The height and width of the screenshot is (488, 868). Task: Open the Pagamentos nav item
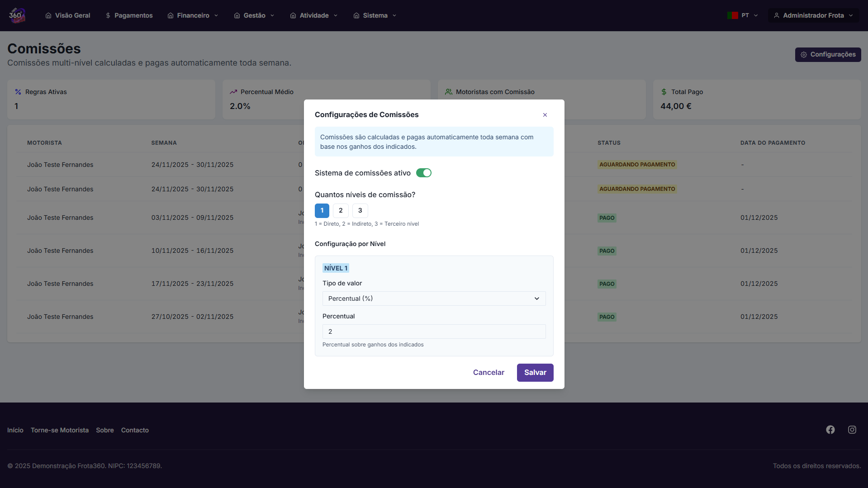(x=129, y=15)
